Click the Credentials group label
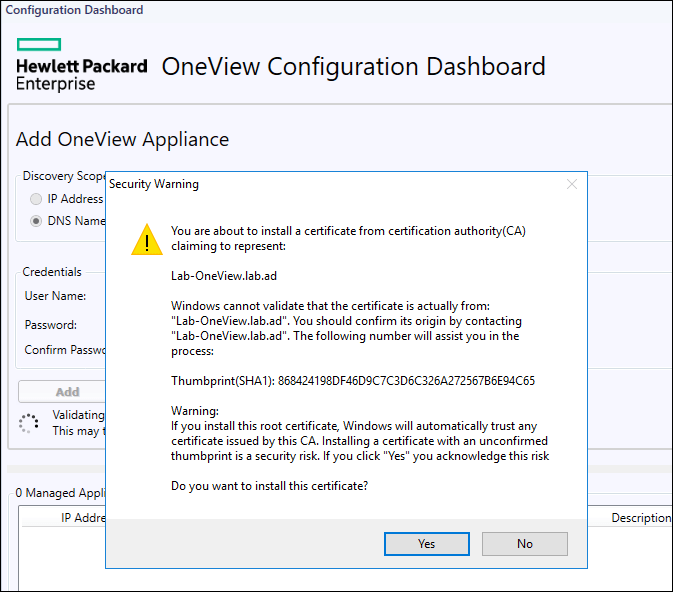The width and height of the screenshot is (673, 592). [x=52, y=272]
